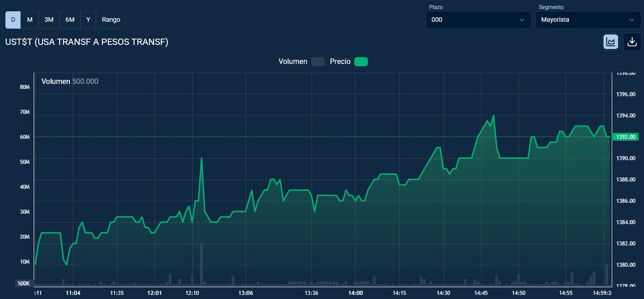
Task: Click the Plazo field label
Action: (x=436, y=7)
